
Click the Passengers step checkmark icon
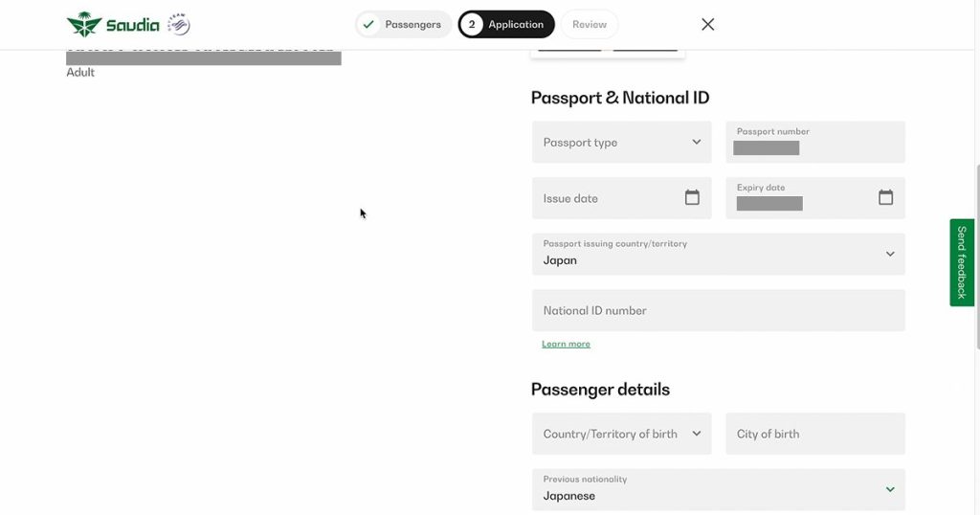pyautogui.click(x=368, y=25)
